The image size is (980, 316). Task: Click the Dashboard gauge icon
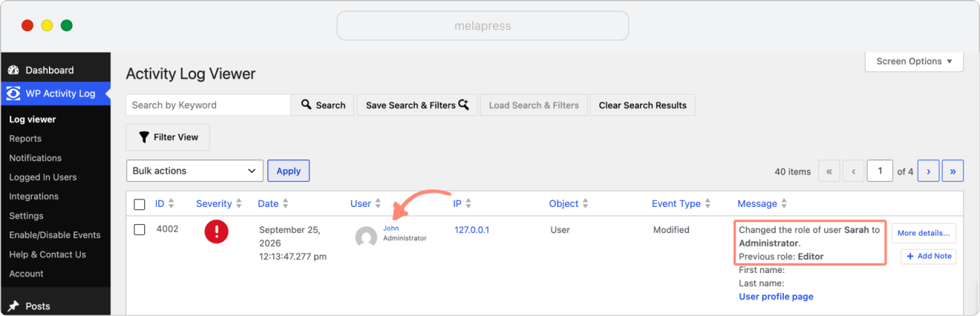tap(13, 70)
